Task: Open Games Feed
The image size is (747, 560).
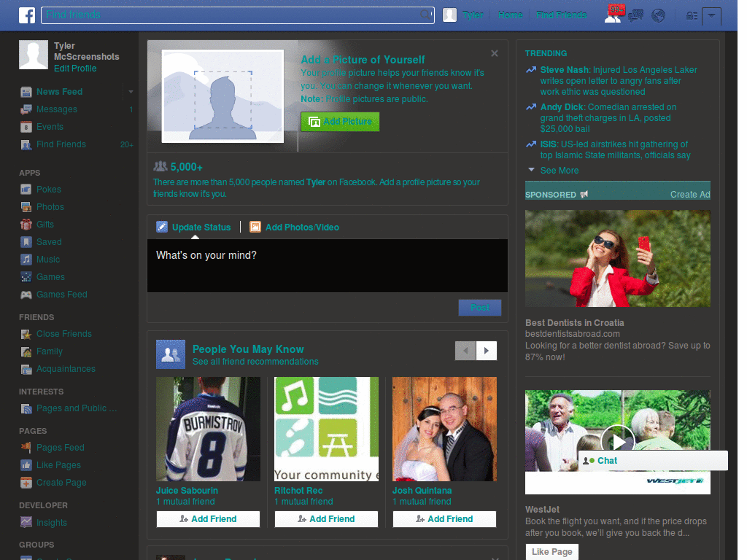Action: tap(62, 295)
